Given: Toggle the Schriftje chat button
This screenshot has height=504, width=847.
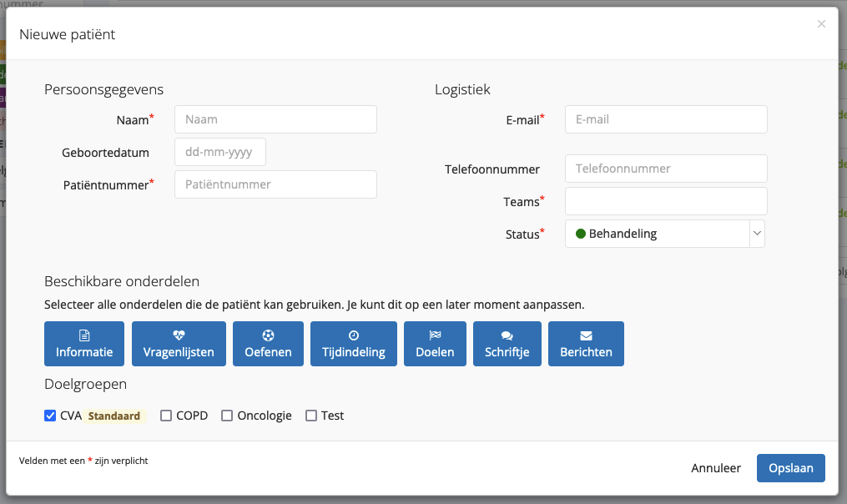Looking at the screenshot, I should click(x=507, y=344).
